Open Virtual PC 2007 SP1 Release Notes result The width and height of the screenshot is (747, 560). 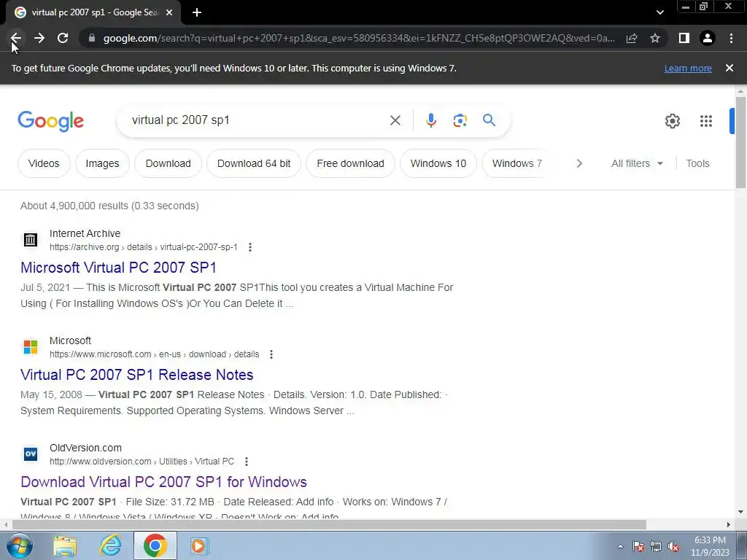[136, 374]
